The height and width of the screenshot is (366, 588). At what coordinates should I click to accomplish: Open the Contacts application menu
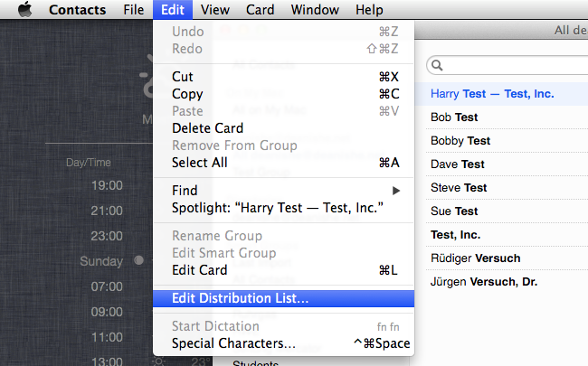tap(77, 10)
